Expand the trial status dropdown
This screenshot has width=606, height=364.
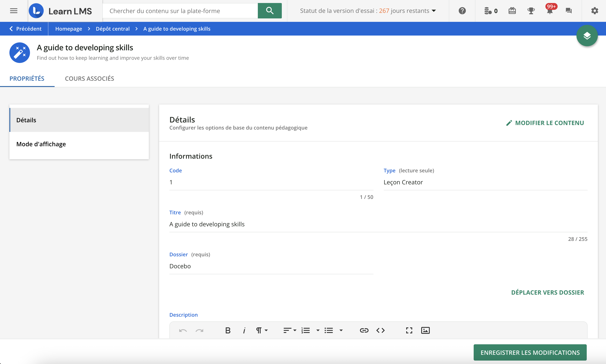click(434, 11)
